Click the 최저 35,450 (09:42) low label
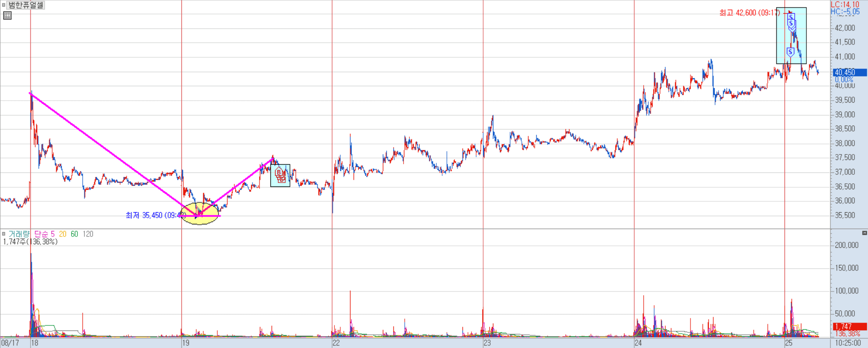This screenshot has height=348, width=868. [156, 215]
